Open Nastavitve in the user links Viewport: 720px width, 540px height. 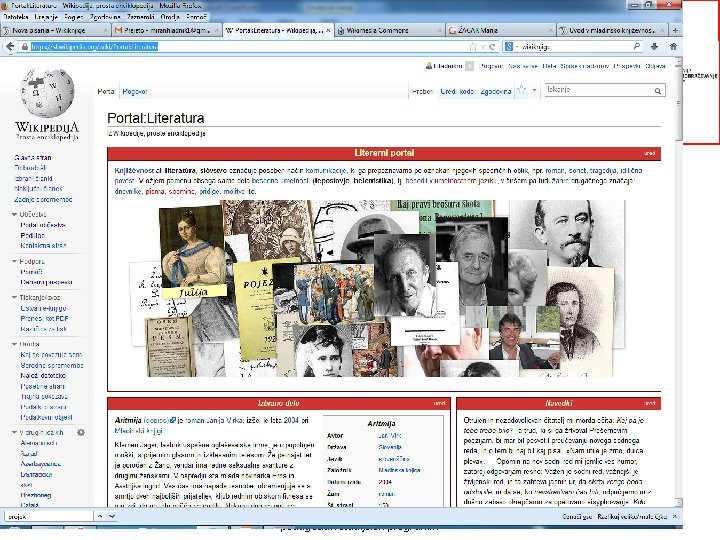tap(523, 66)
